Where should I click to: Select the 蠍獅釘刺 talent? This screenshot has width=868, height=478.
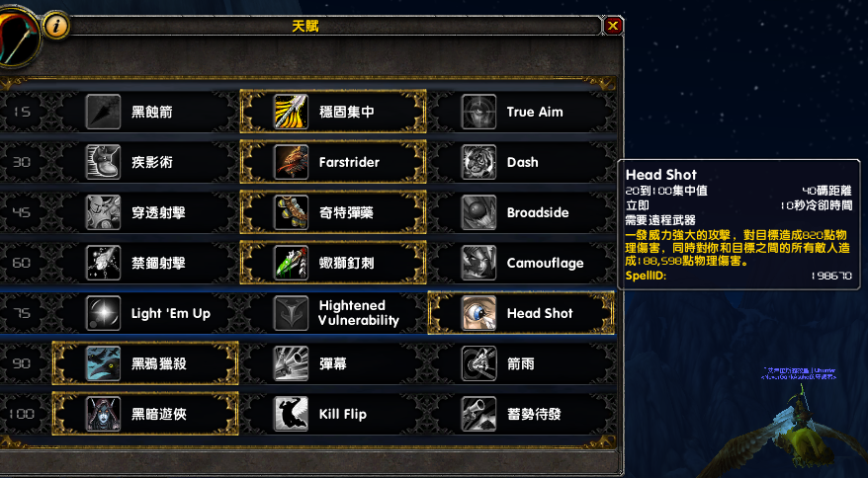[333, 263]
